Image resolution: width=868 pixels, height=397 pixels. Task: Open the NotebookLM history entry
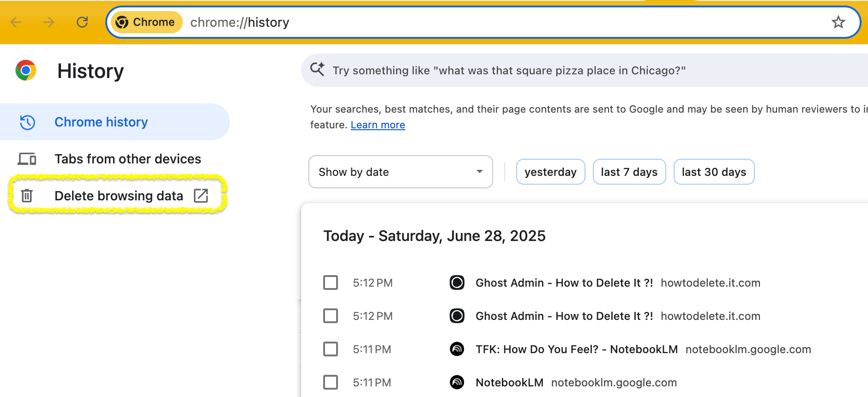click(x=509, y=382)
